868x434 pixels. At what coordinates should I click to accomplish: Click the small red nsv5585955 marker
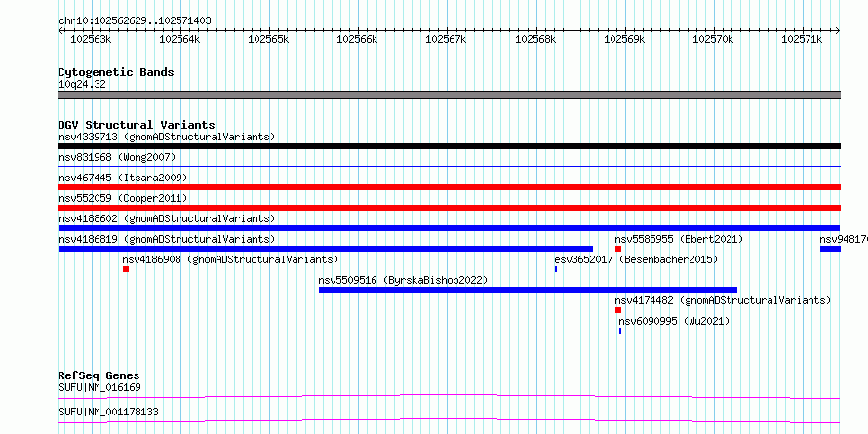click(618, 249)
